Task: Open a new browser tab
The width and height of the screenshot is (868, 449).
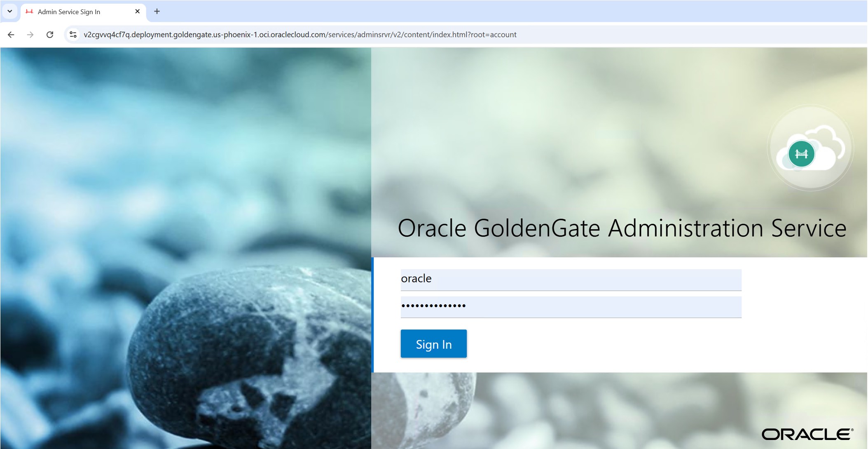Action: click(x=157, y=12)
